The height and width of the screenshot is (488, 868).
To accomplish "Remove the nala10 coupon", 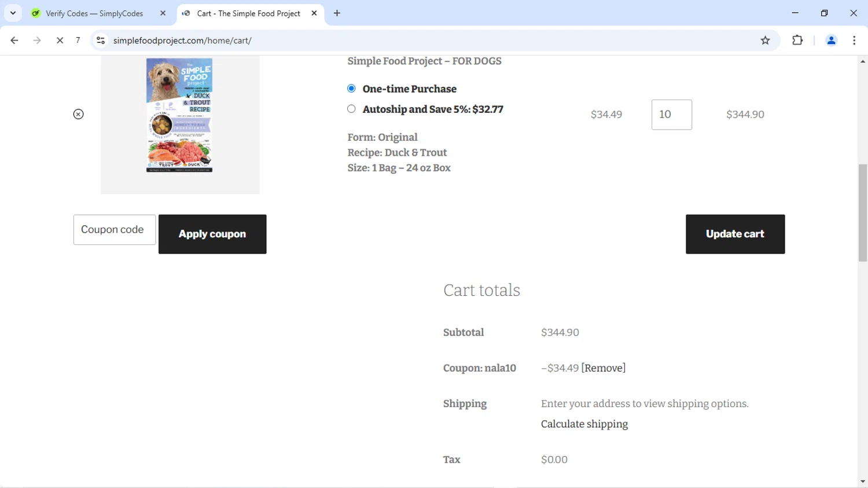I will pos(604,368).
